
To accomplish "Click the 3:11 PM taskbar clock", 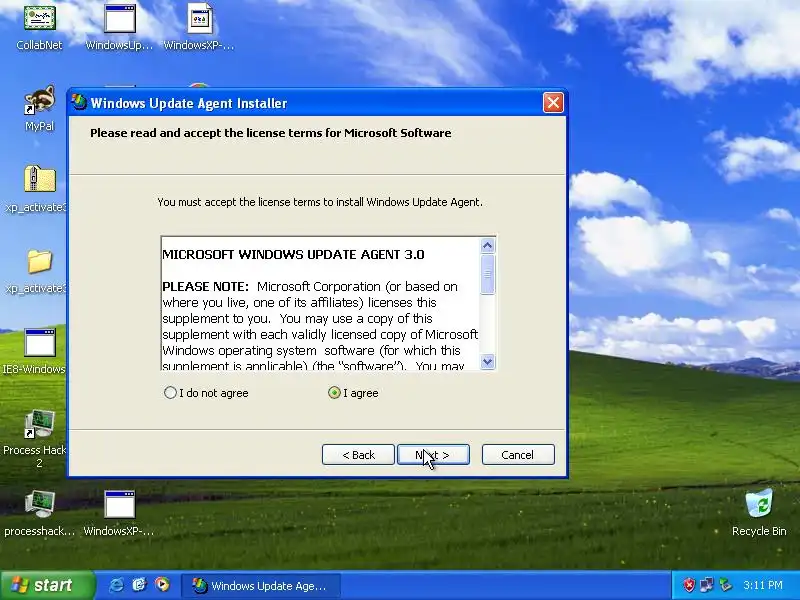I will click(763, 585).
